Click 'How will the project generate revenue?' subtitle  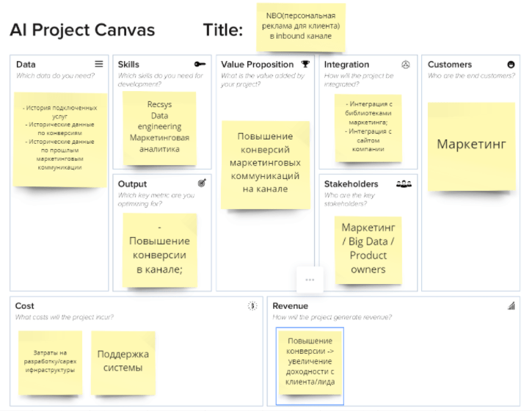click(x=332, y=317)
